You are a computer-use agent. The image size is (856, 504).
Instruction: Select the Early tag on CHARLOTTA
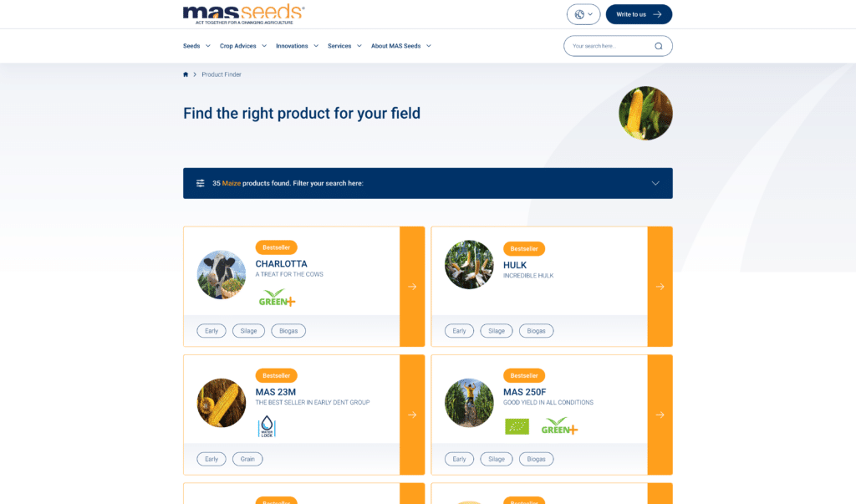point(211,331)
